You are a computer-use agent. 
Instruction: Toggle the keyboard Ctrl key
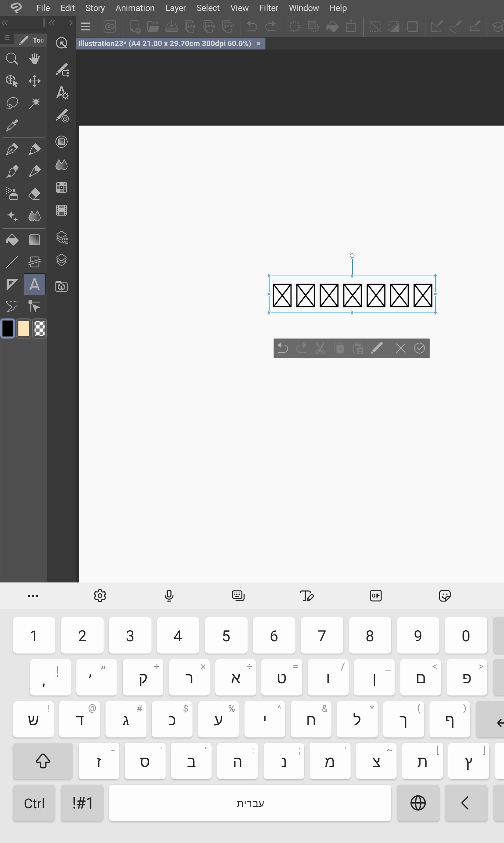click(34, 803)
